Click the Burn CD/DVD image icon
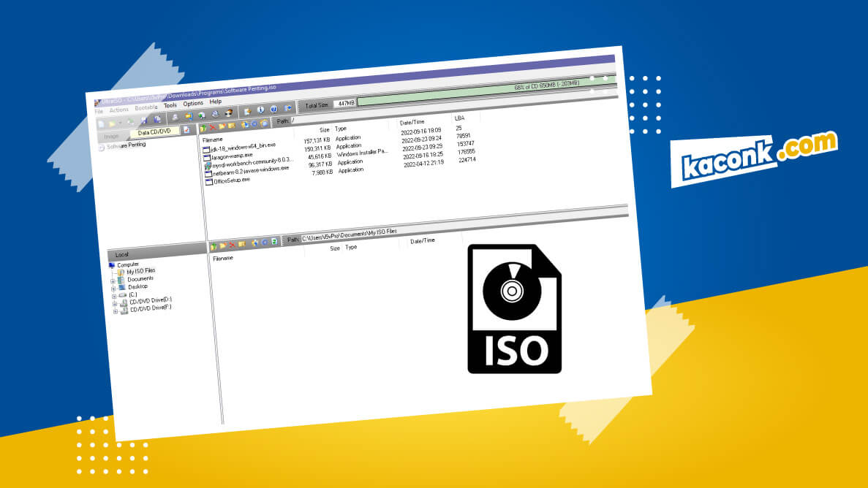The image size is (868, 488). click(x=229, y=113)
